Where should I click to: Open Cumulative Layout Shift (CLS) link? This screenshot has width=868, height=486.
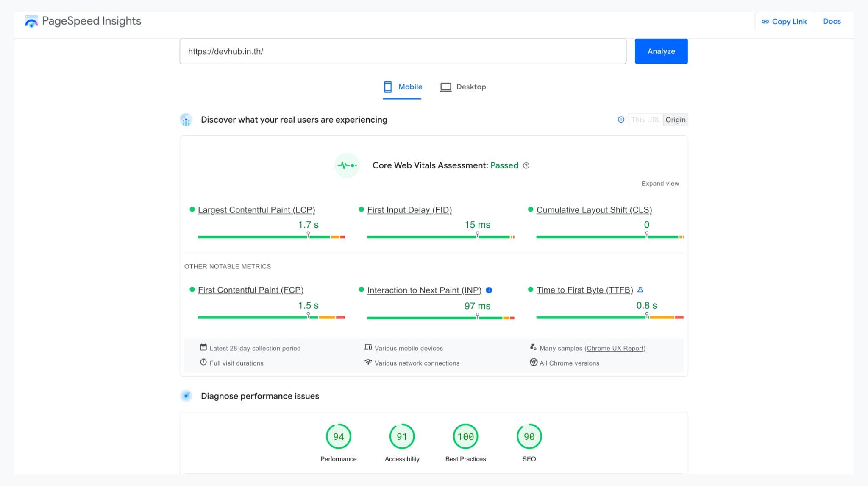coord(594,210)
